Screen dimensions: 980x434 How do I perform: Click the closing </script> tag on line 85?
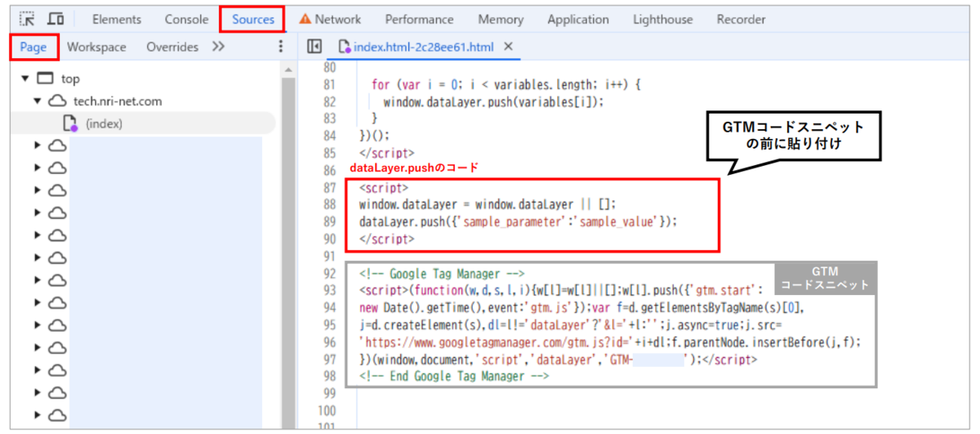pos(387,153)
